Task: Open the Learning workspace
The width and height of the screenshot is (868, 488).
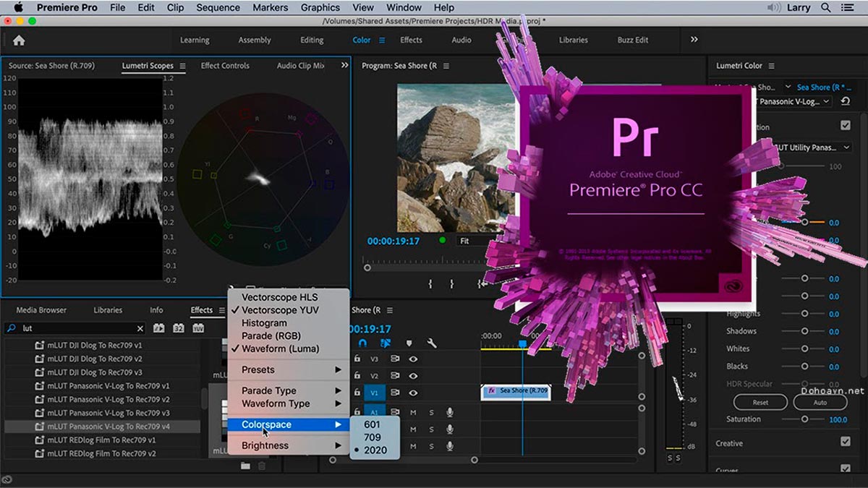Action: (195, 40)
